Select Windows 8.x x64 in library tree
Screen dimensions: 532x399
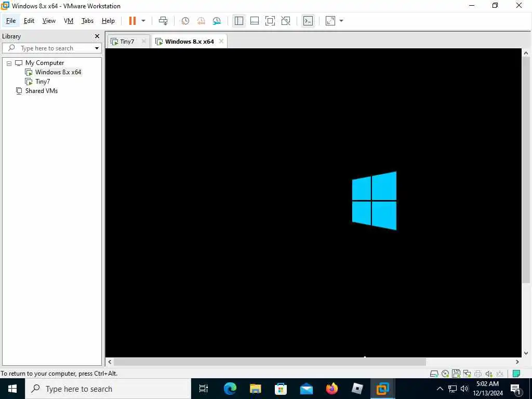point(58,72)
